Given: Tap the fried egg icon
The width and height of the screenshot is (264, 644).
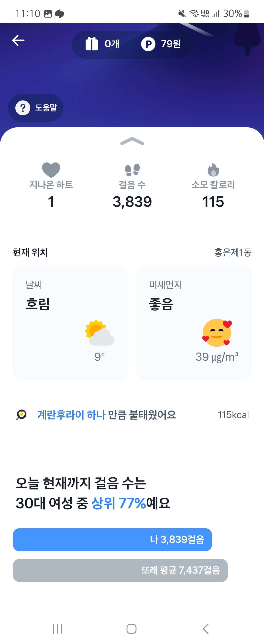Looking at the screenshot, I should coord(21,415).
